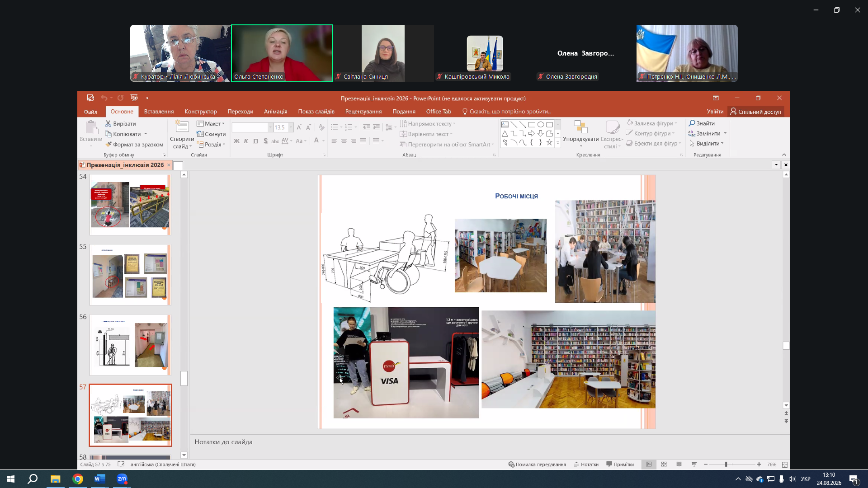Switch to Reading view in status bar
The height and width of the screenshot is (488, 868).
coord(679,465)
